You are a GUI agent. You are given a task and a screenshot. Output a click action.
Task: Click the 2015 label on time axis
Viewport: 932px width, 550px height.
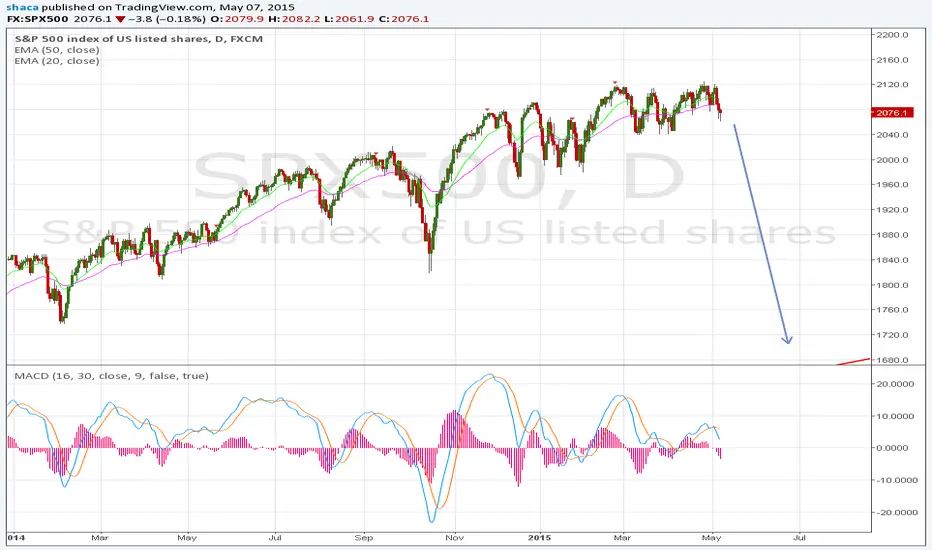pyautogui.click(x=540, y=538)
